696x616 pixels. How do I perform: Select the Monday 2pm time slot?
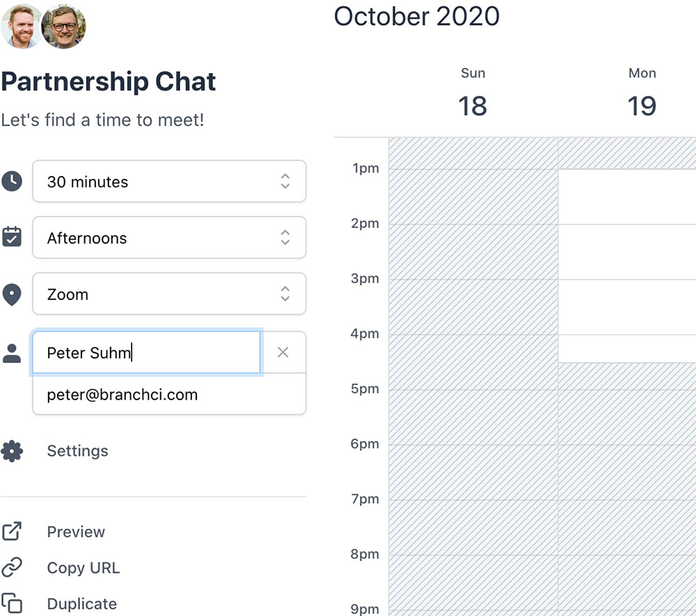click(626, 251)
